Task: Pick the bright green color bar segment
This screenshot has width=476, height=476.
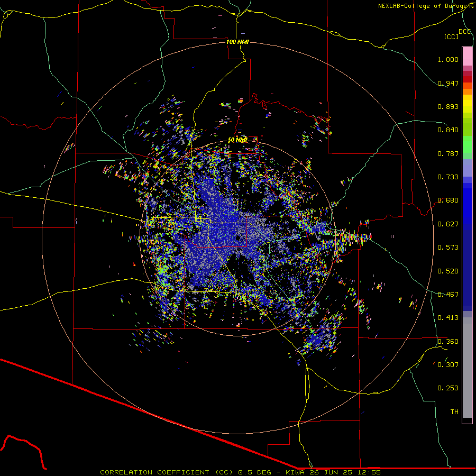Action: click(467, 144)
